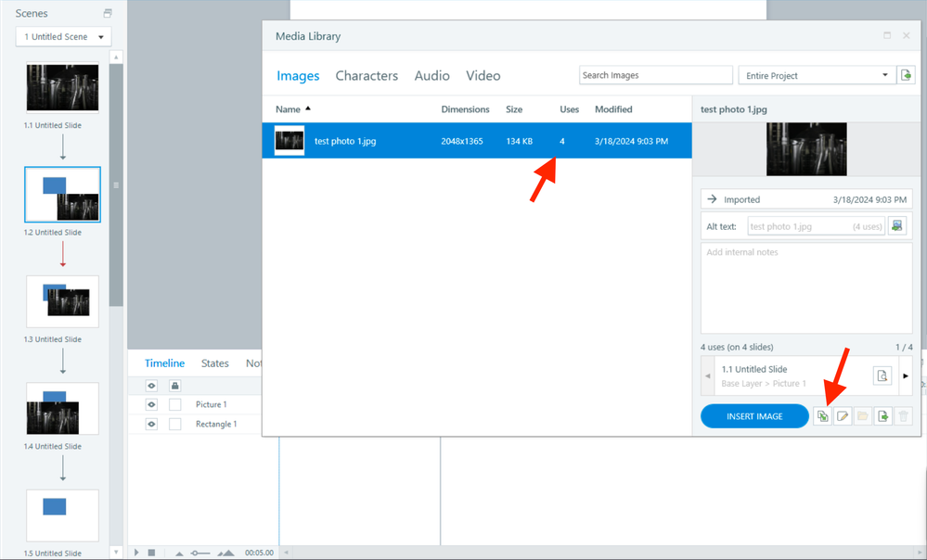
Task: Click the 134 KB size cell
Action: pos(519,141)
